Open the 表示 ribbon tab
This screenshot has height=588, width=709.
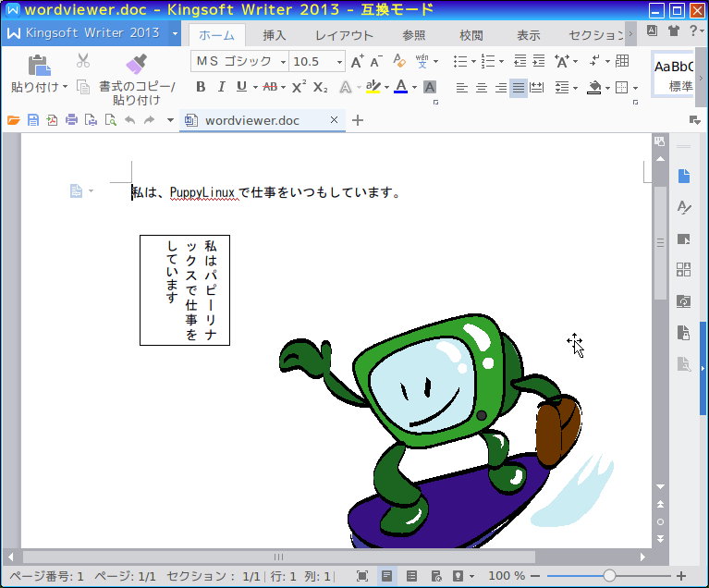click(529, 35)
